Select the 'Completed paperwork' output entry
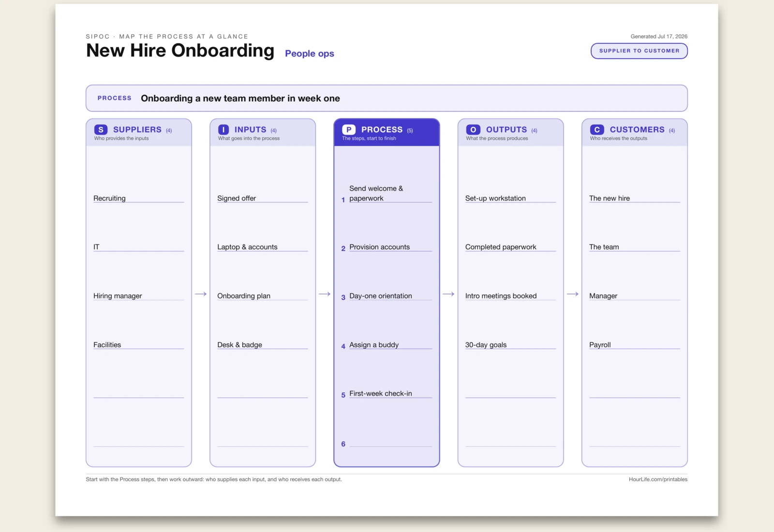The height and width of the screenshot is (532, 774). pyautogui.click(x=501, y=247)
